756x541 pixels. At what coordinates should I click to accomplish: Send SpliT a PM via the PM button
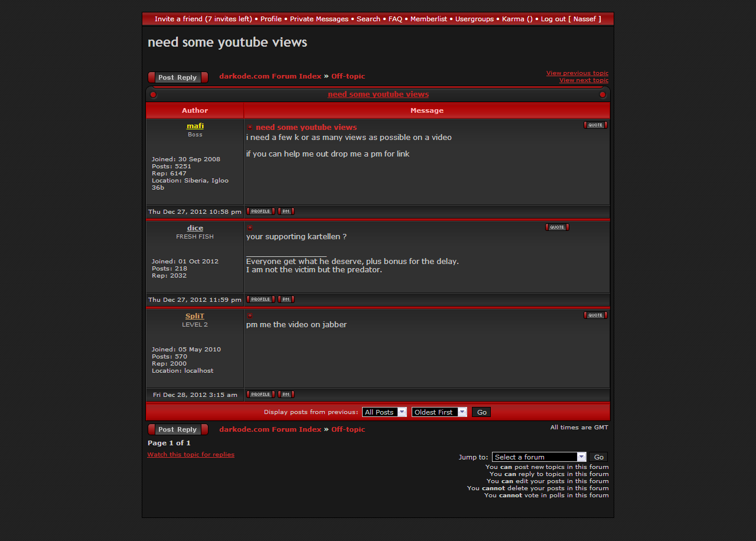(x=286, y=395)
